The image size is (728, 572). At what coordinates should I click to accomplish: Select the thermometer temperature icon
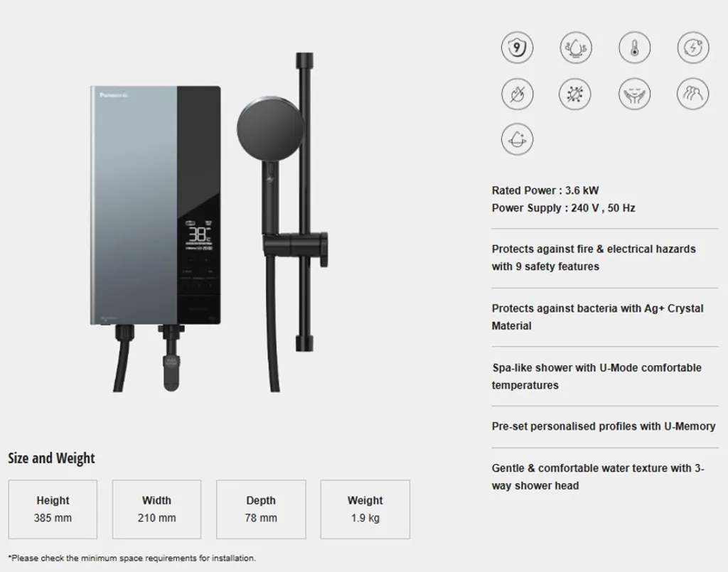coord(634,48)
